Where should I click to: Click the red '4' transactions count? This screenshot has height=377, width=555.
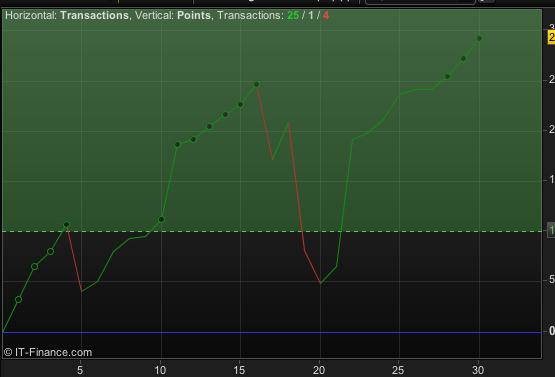(x=326, y=16)
